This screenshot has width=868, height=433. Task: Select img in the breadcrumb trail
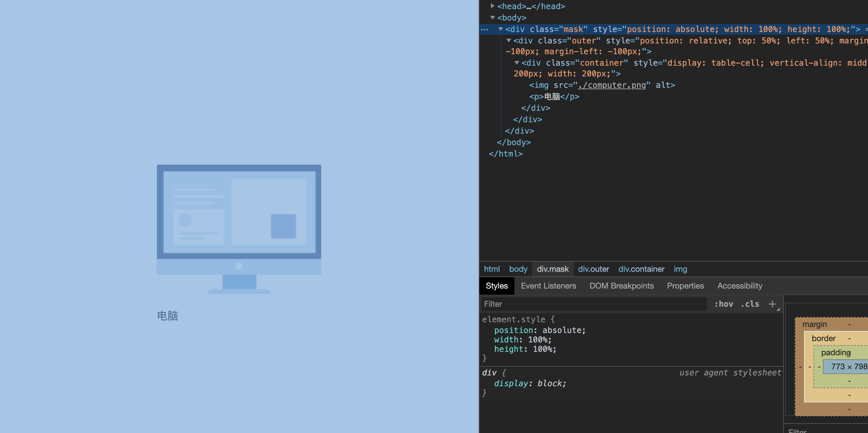[x=680, y=269]
